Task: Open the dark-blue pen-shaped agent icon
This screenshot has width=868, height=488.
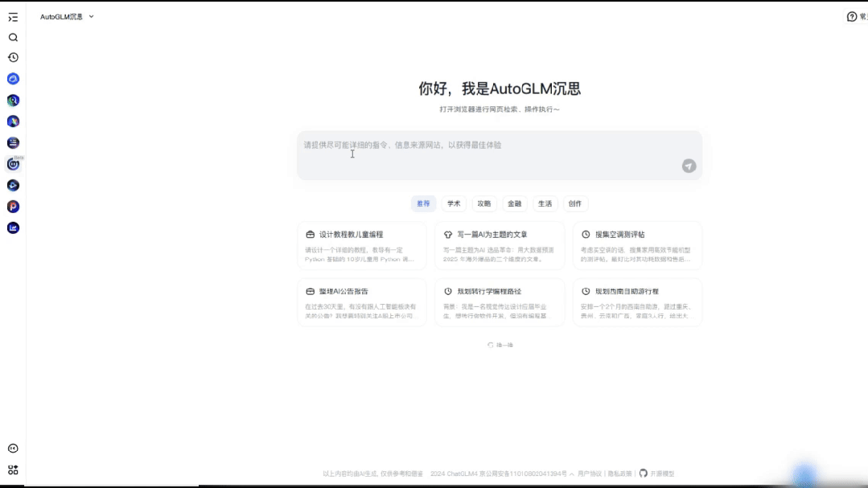Action: tap(13, 121)
